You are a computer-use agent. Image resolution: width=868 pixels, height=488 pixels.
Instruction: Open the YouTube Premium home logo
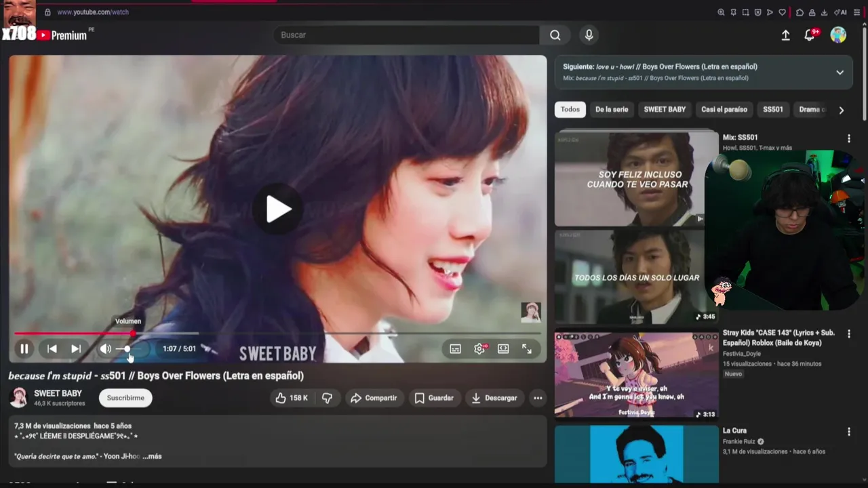click(x=62, y=35)
